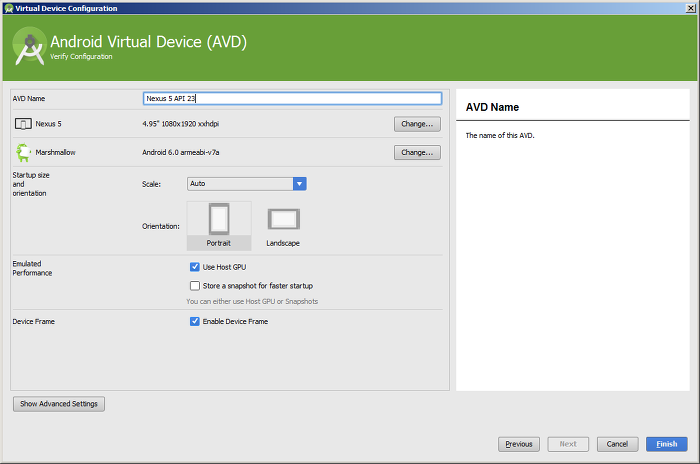Click the Marshmallow Android icon

23,152
